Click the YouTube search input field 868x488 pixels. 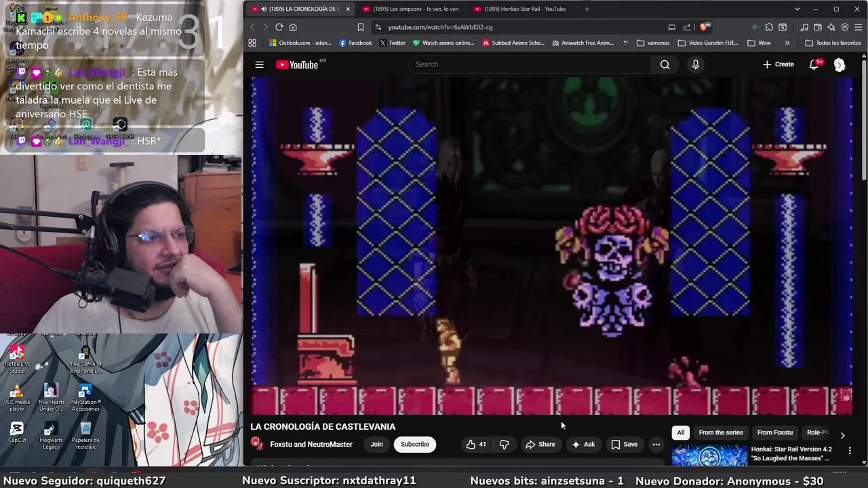[x=529, y=64]
